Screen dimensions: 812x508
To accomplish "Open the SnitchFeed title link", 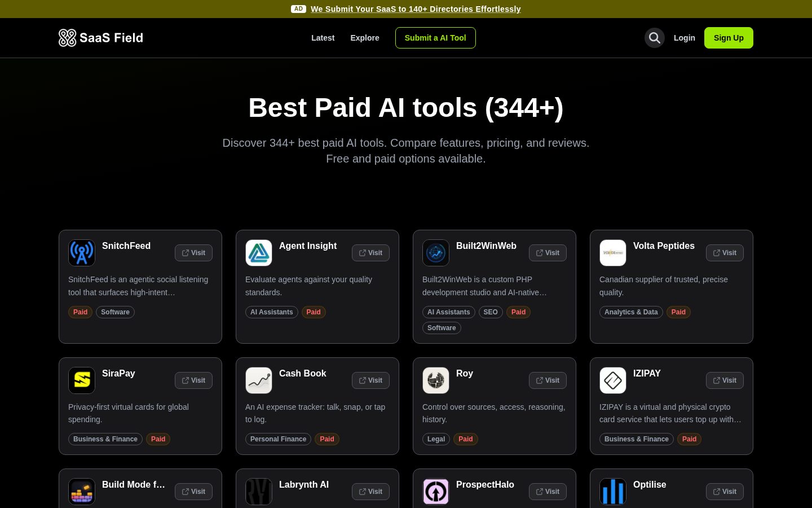I will [x=126, y=246].
